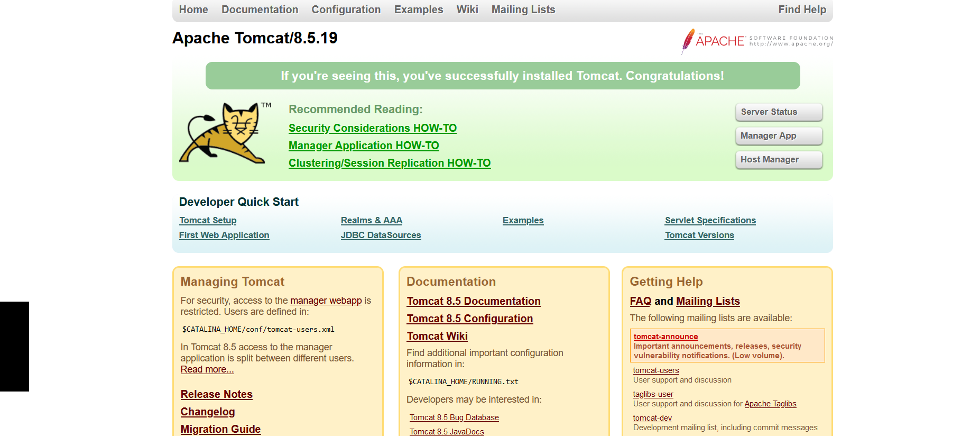Open the FAQ link
Image resolution: width=980 pixels, height=436 pixels.
[x=641, y=301]
